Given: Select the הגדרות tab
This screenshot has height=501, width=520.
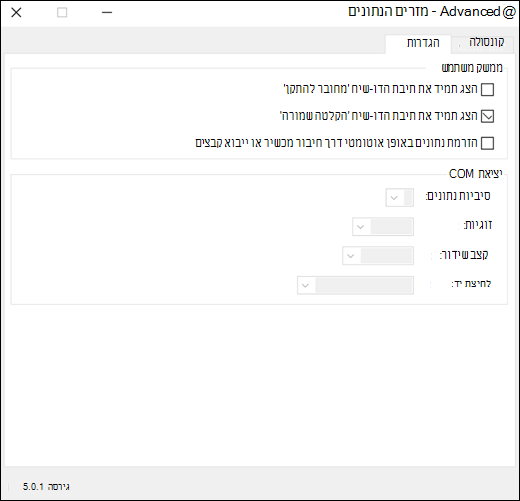Looking at the screenshot, I should (x=418, y=43).
